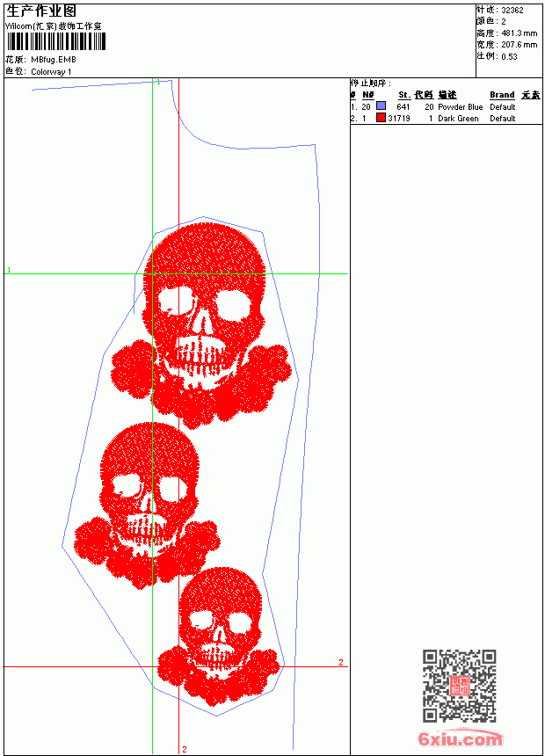The image size is (545, 756).
Task: Click the red marker 2 on right side
Action: 341,662
